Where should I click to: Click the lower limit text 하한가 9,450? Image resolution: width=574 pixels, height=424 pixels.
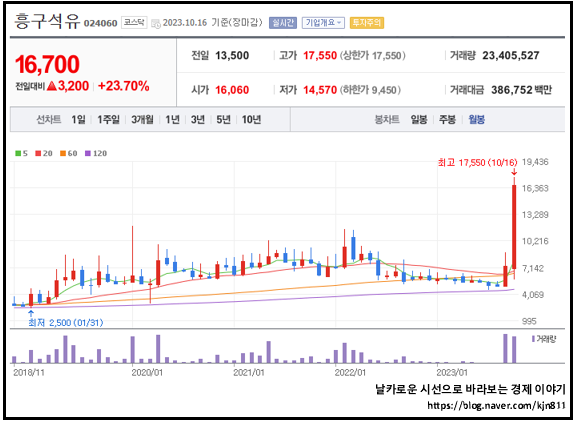point(370,90)
